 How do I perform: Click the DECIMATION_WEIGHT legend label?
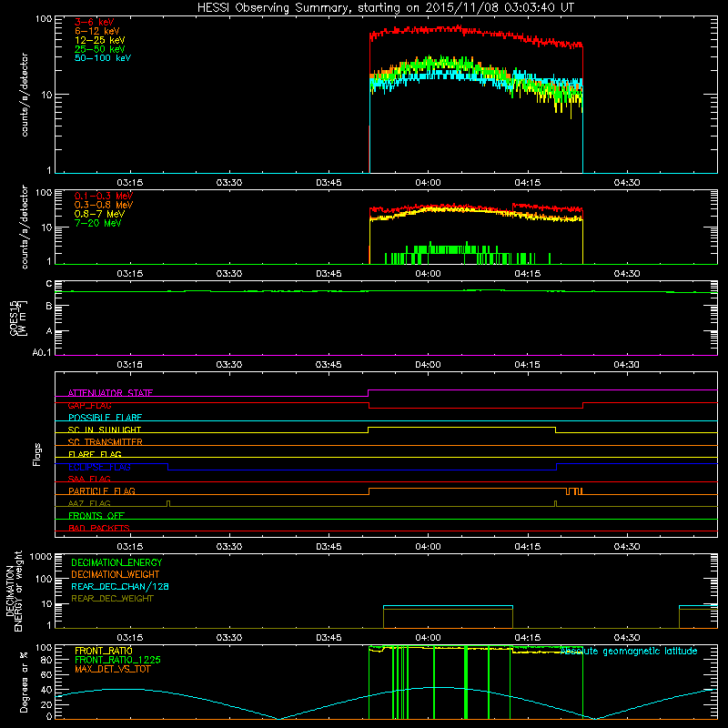click(x=116, y=575)
